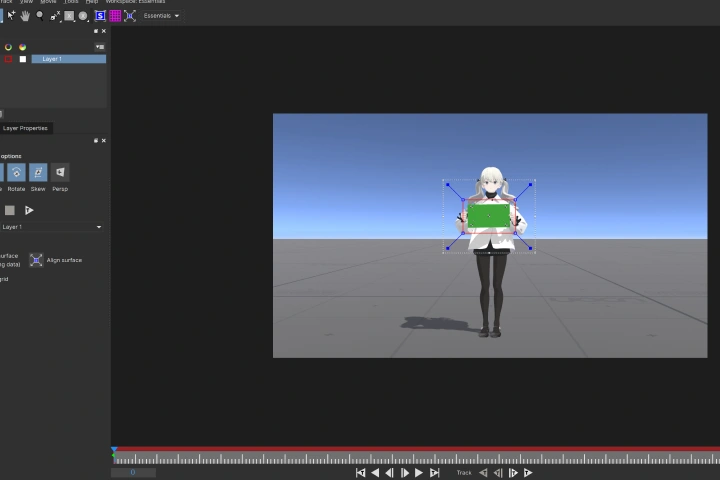Open the Movie menu
Viewport: 720px width, 480px height.
[48, 1]
